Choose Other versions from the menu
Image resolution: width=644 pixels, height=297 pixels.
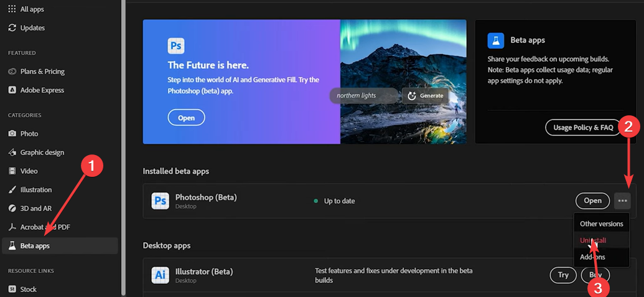[x=601, y=224]
